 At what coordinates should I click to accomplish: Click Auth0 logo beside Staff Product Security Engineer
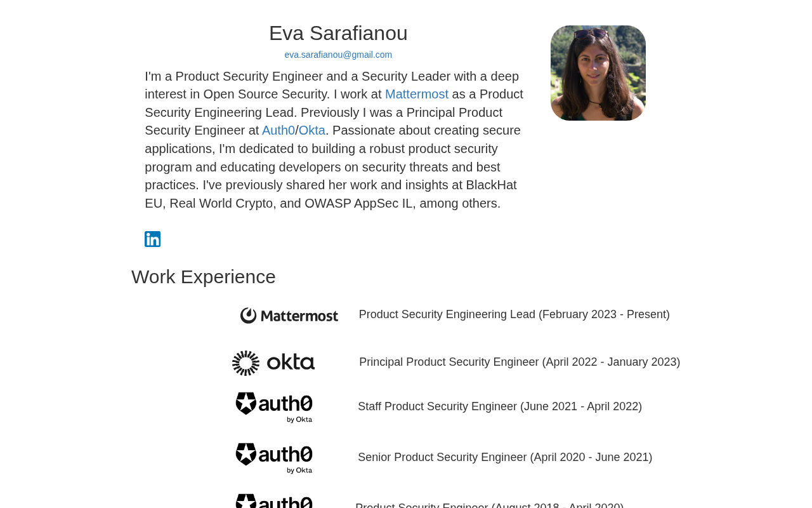(x=274, y=407)
